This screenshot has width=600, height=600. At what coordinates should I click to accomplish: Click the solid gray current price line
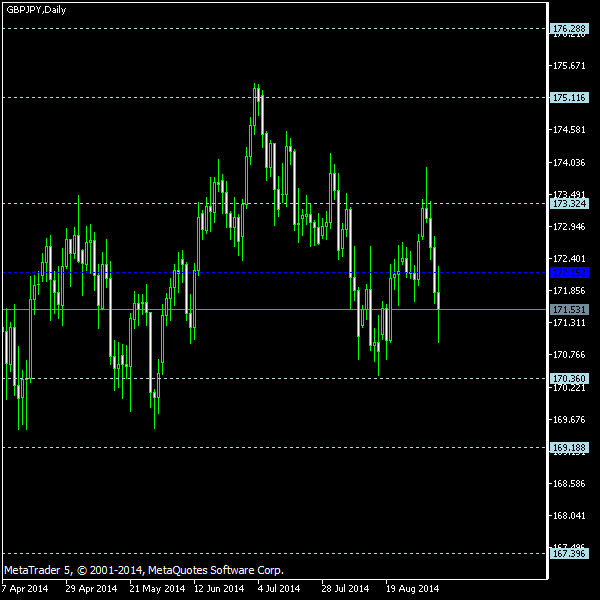(275, 309)
